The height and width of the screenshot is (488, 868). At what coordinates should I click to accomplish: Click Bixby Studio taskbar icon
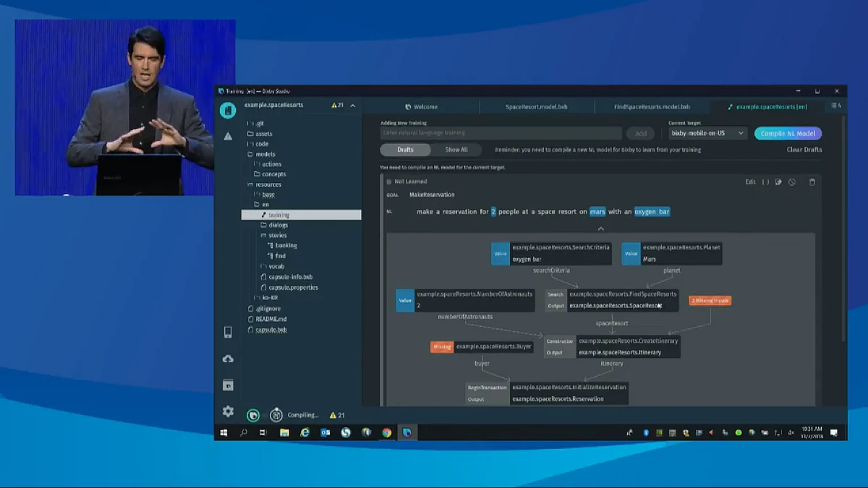[x=407, y=432]
